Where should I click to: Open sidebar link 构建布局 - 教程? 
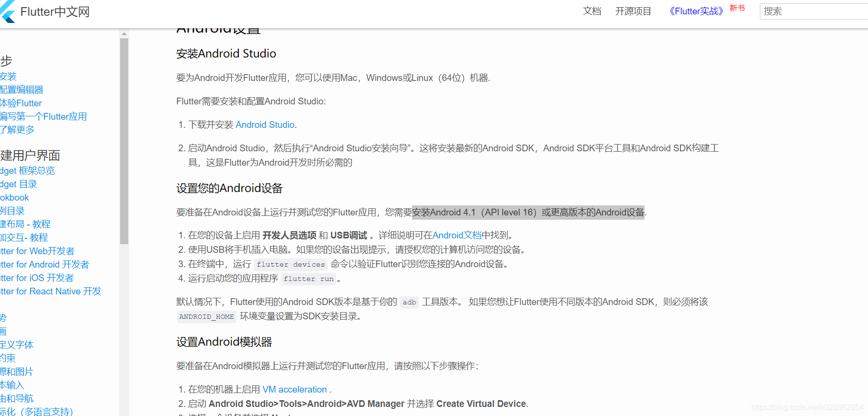point(25,224)
